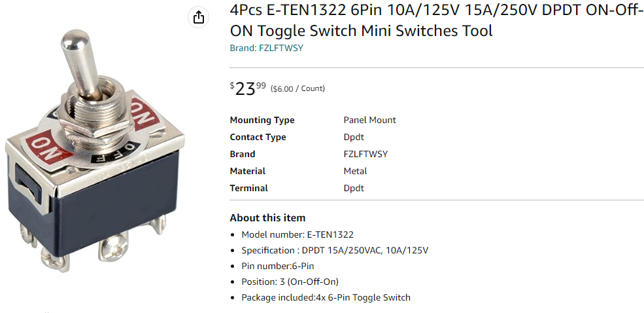
Task: Click the Metal material value
Action: [x=355, y=171]
